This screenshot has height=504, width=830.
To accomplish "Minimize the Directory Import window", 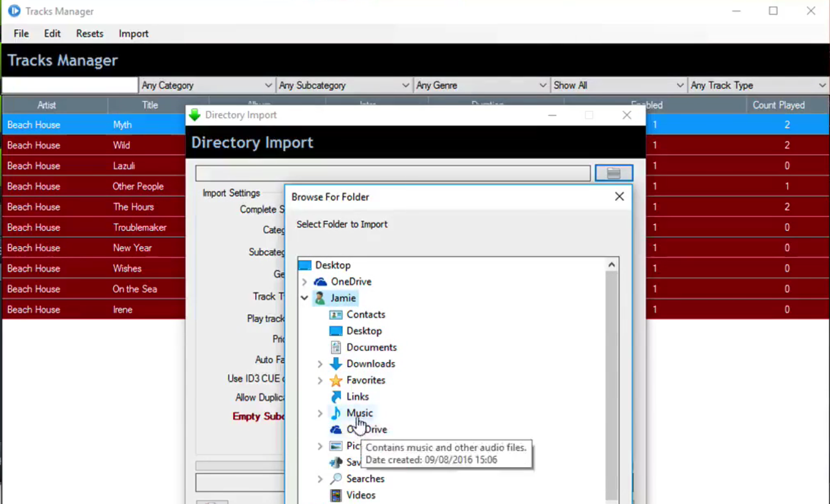I will tap(552, 115).
